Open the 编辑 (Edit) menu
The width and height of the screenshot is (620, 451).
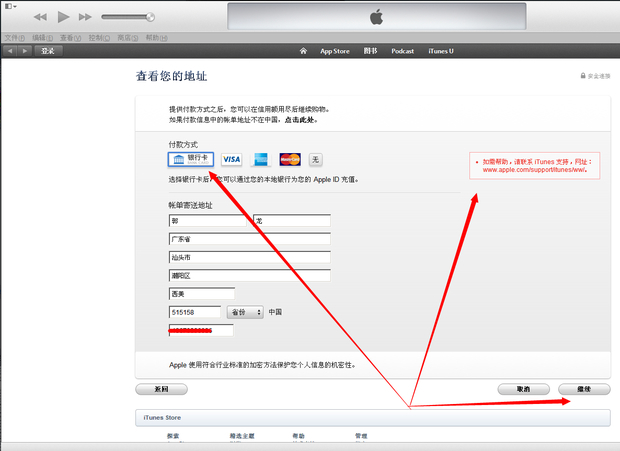pos(41,38)
